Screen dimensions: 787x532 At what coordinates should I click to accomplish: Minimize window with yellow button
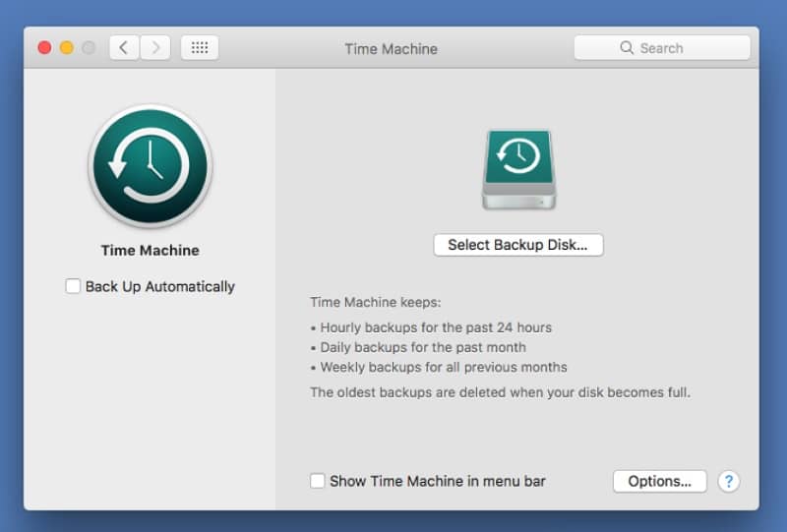click(67, 47)
